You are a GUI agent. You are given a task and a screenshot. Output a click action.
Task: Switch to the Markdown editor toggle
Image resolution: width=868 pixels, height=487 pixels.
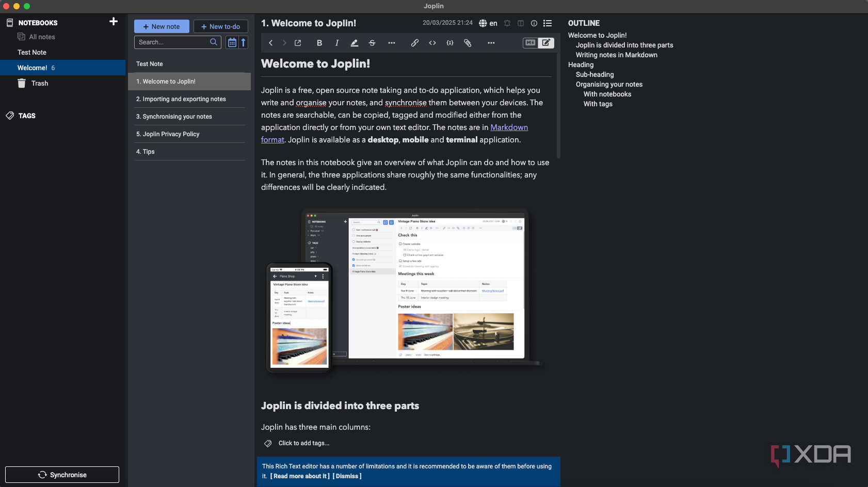(530, 43)
